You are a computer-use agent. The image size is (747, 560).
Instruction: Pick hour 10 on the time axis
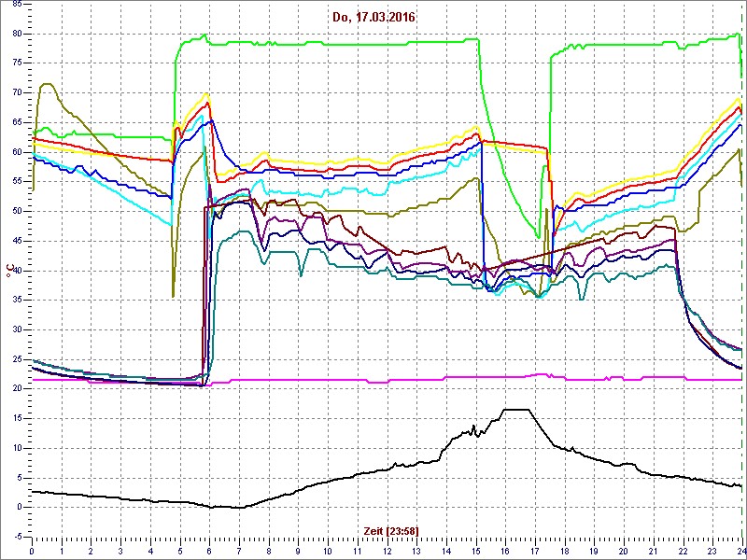pos(328,551)
